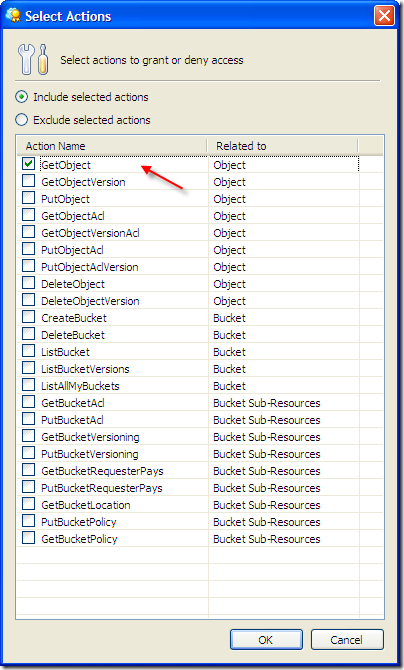Dismiss dialog with the Cancel button
Image resolution: width=404 pixels, height=670 pixels.
click(x=347, y=640)
